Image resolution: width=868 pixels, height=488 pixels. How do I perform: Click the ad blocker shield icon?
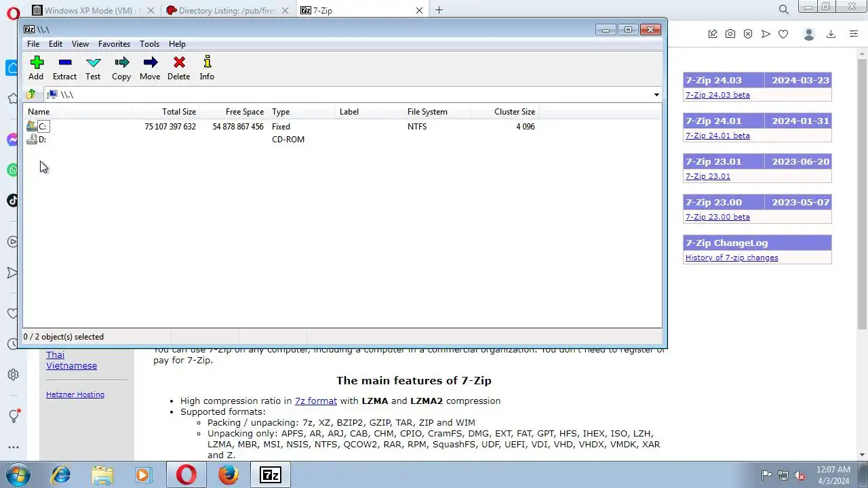pos(748,34)
